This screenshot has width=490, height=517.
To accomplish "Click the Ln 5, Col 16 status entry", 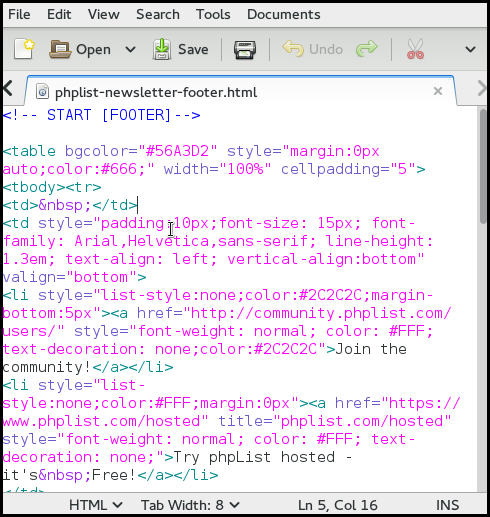I will pyautogui.click(x=338, y=505).
